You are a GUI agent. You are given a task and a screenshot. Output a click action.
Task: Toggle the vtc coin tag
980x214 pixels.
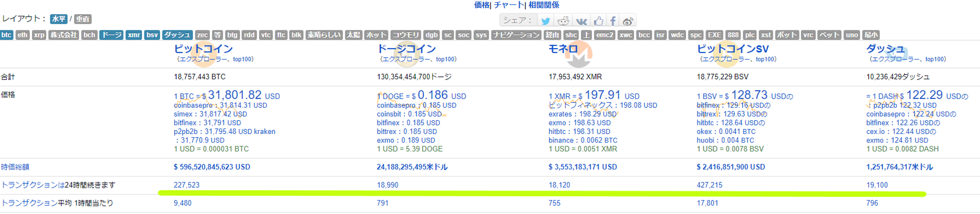coord(266,35)
